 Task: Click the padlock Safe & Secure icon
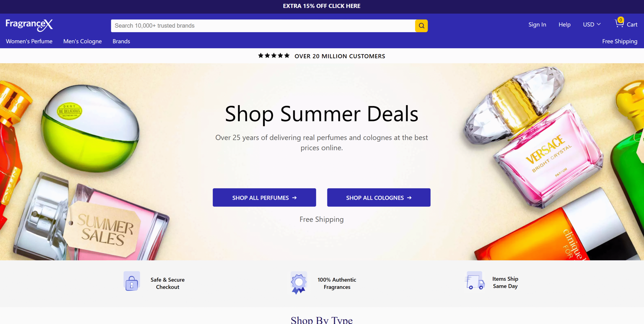click(x=132, y=281)
